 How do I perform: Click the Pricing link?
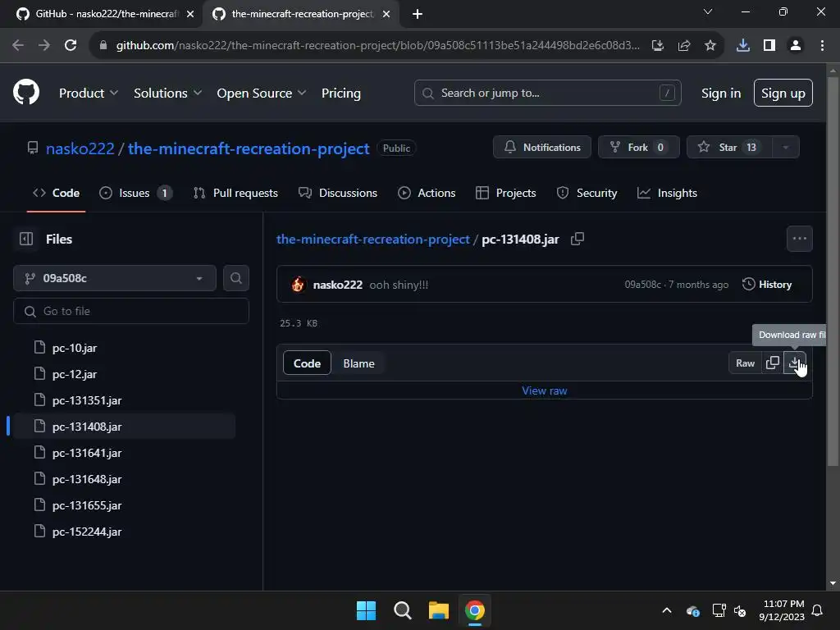click(341, 93)
